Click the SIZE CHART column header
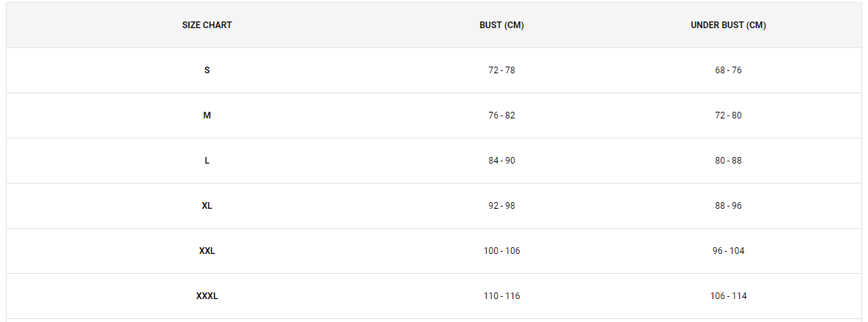 pos(207,25)
